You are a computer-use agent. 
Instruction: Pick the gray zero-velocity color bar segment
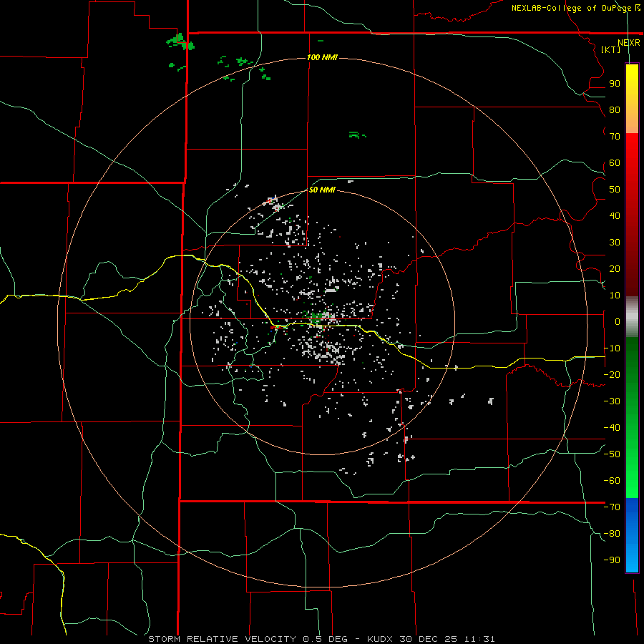(632, 317)
